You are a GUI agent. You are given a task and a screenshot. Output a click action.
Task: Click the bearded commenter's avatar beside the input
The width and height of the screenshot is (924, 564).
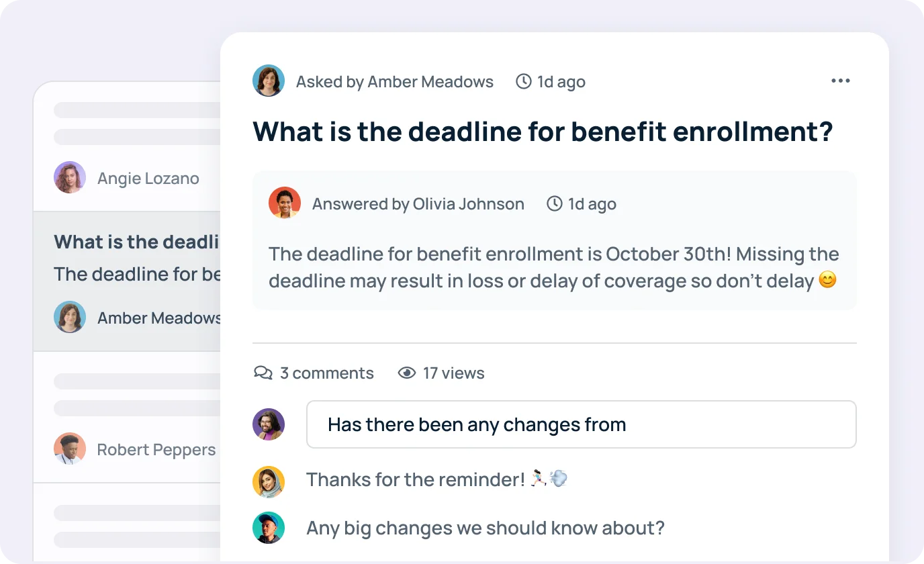coord(269,424)
